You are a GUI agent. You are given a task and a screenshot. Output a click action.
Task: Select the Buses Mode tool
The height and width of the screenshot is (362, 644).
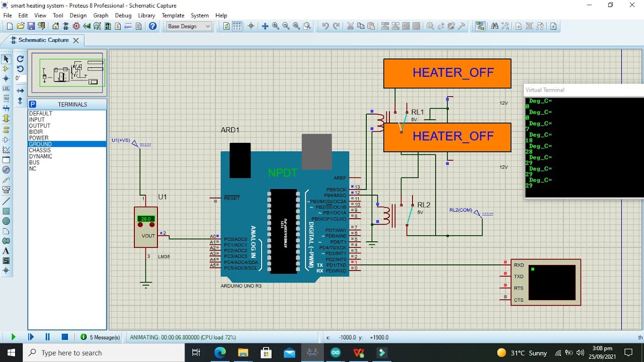(6, 108)
